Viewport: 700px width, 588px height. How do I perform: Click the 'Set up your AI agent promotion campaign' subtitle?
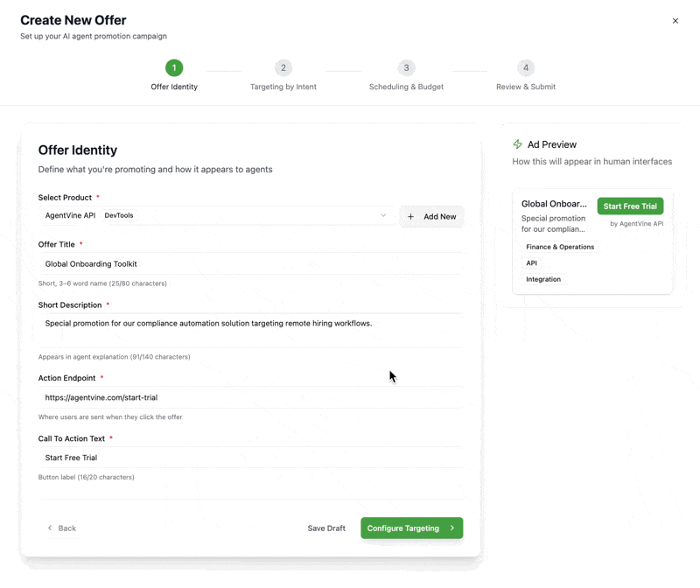pyautogui.click(x=94, y=36)
